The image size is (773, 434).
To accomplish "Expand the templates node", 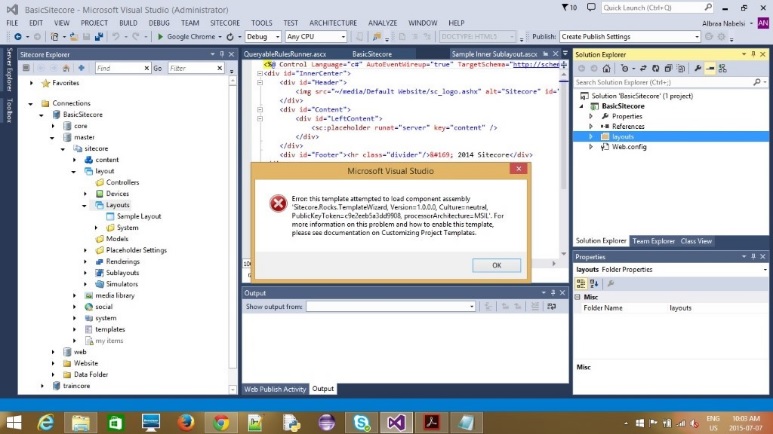I will [x=74, y=329].
